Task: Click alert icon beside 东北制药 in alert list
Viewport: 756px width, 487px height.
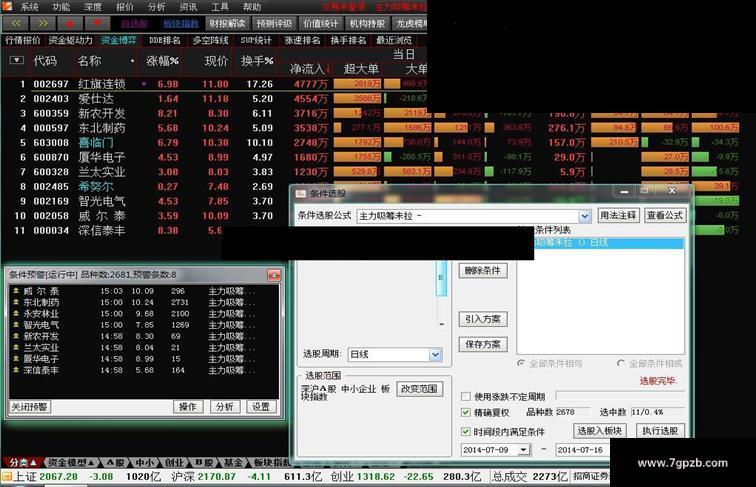Action: click(x=16, y=302)
